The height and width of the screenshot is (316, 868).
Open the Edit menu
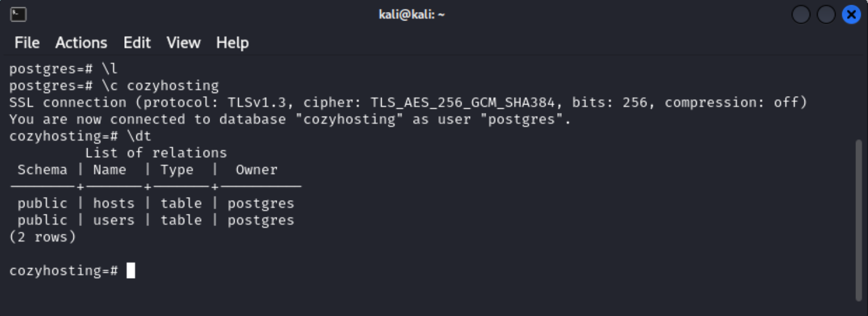click(x=137, y=43)
